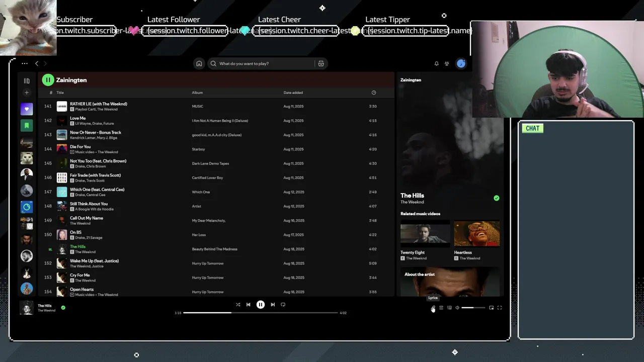The width and height of the screenshot is (644, 362).
Task: Open album link "Dark Lane Demo Tapes"
Action: (210, 163)
